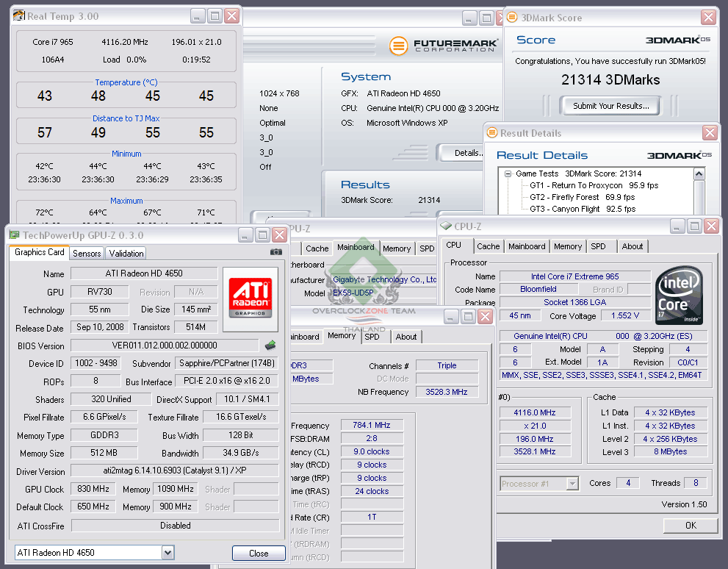Open the Memory tab in front CPU-Z
728x569 pixels.
(x=568, y=246)
